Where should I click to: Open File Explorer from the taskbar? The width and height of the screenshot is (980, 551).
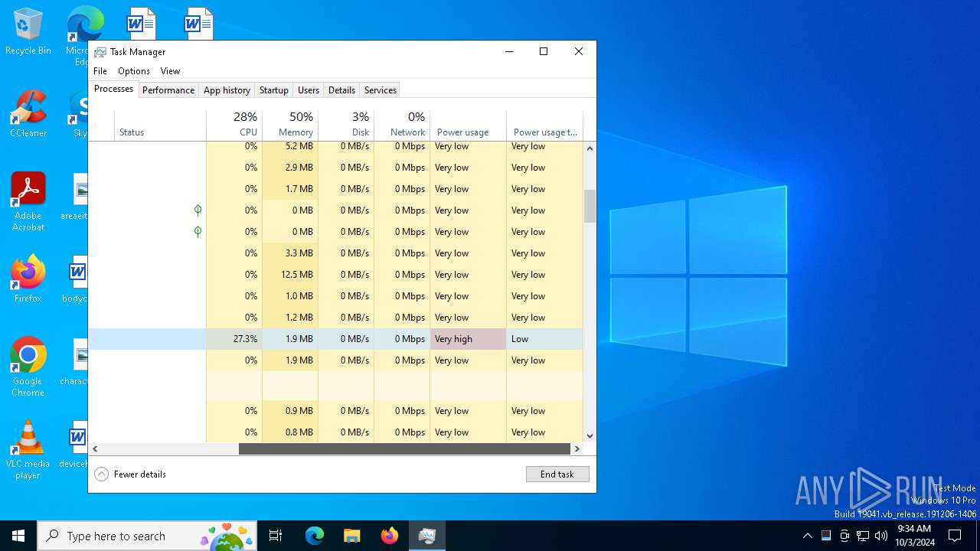[351, 536]
